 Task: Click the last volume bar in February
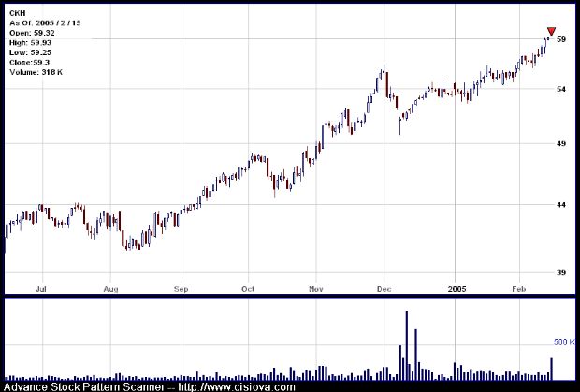[551, 369]
